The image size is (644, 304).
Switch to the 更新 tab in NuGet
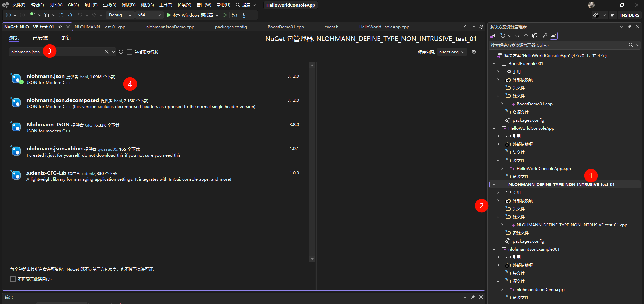tap(66, 38)
